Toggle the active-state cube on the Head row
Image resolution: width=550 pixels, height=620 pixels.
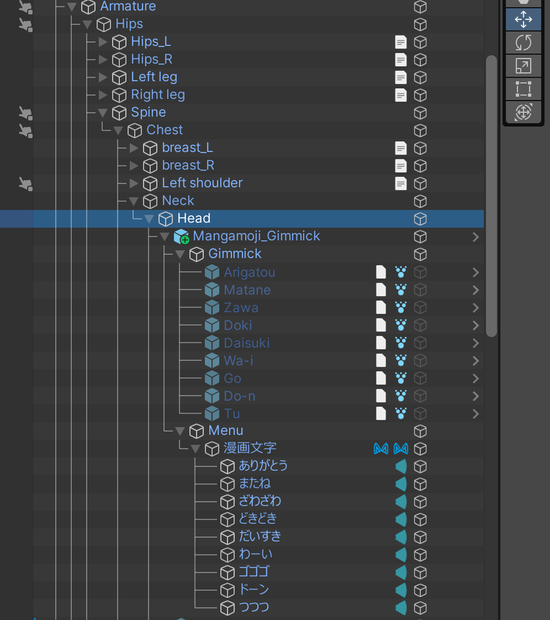tap(420, 219)
